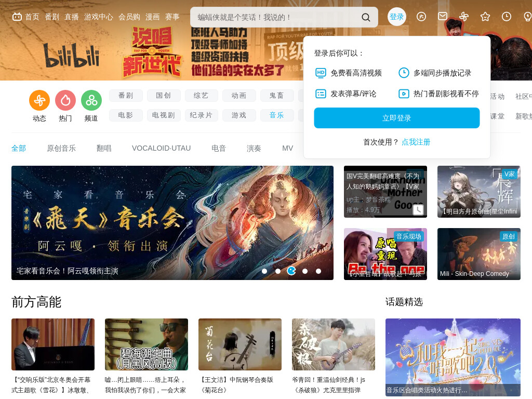The height and width of the screenshot is (399, 532).
Task: Select the fourth carousel dot
Action: (x=305, y=271)
